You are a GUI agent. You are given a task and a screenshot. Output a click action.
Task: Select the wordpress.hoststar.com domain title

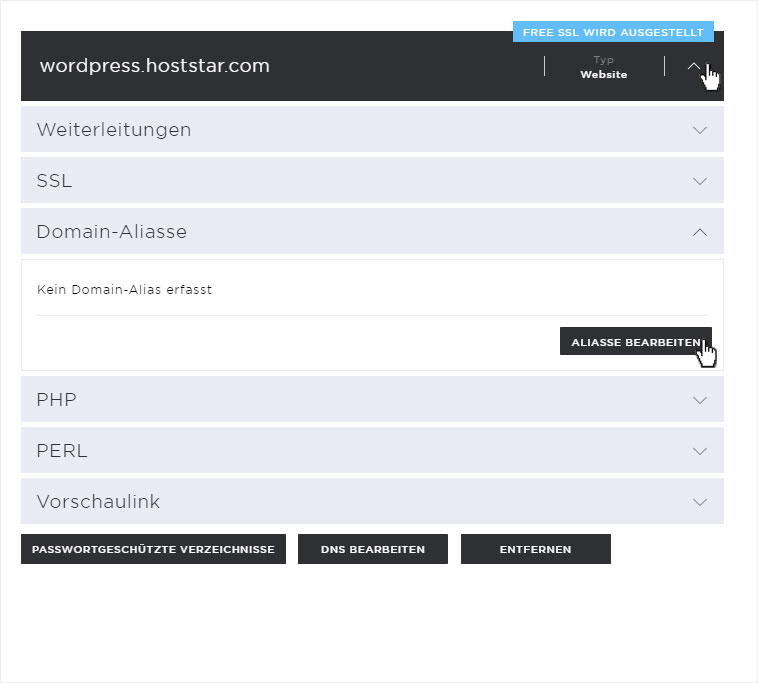155,66
